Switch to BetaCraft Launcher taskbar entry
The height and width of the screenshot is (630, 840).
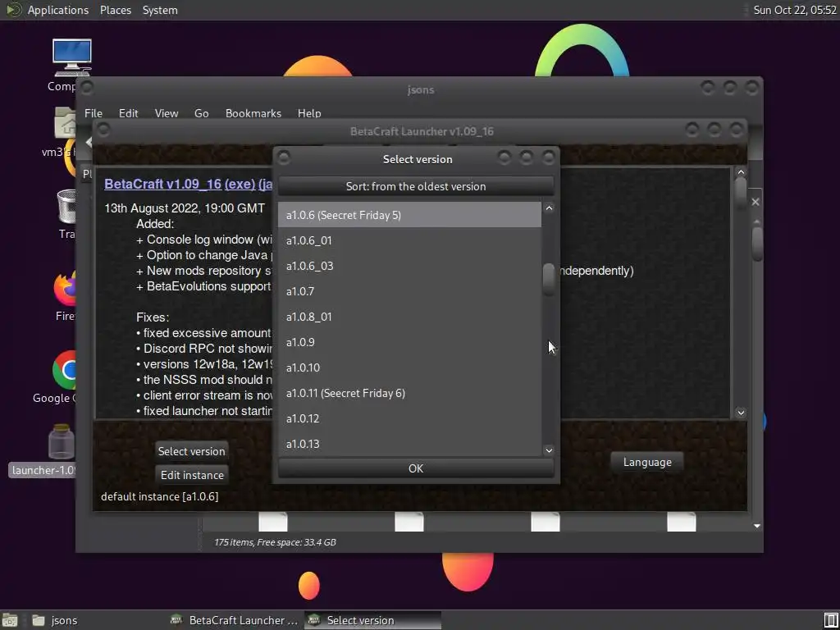pyautogui.click(x=235, y=620)
